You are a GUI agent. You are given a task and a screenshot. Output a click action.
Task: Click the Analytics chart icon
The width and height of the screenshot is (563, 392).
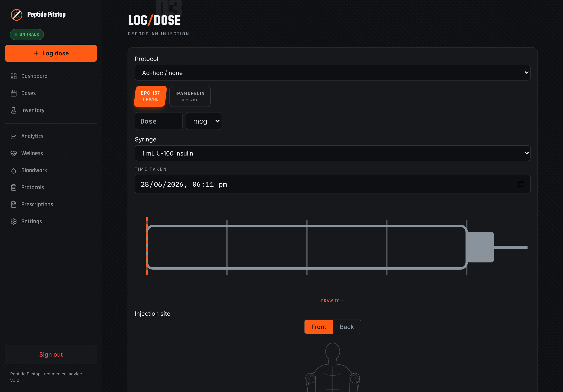(14, 136)
